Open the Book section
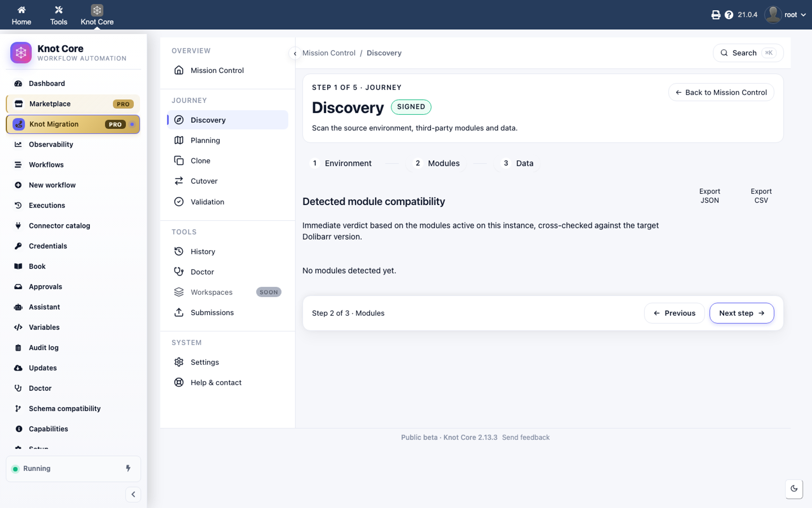Screen dimensions: 812x508 (73, 266)
